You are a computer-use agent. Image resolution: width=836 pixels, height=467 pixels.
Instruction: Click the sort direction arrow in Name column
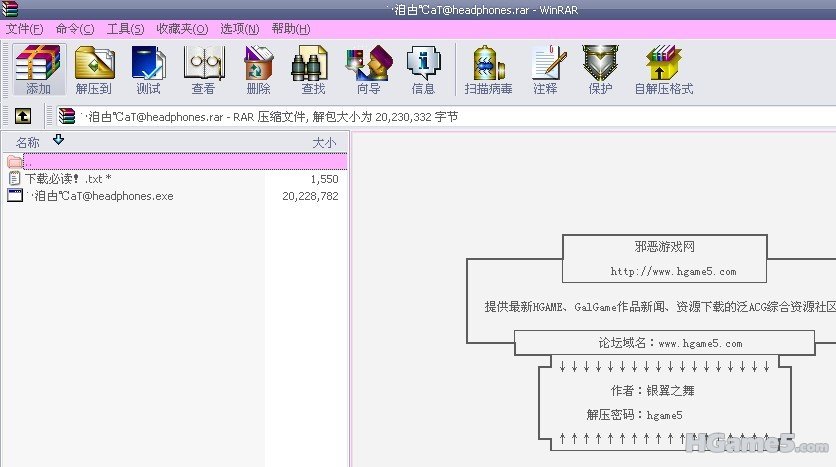click(58, 140)
